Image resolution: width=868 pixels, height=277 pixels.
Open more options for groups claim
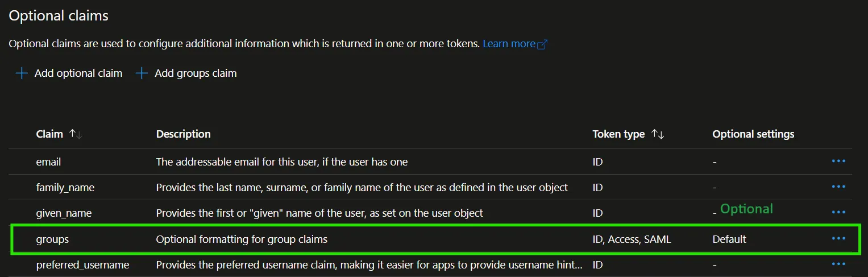[x=838, y=239]
